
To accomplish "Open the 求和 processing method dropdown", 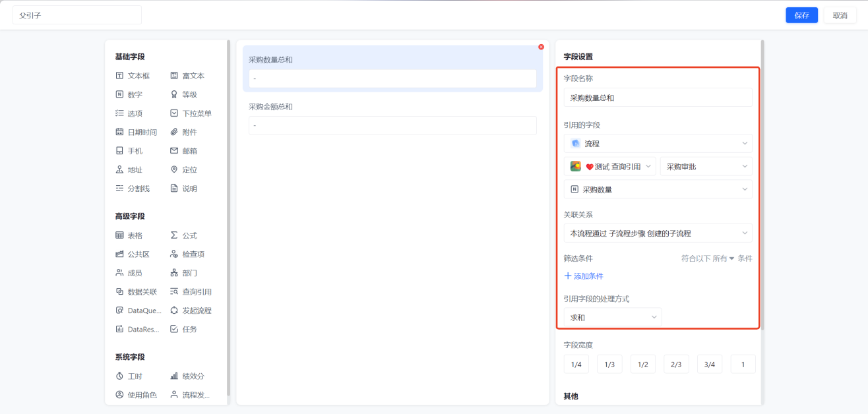I will 613,317.
